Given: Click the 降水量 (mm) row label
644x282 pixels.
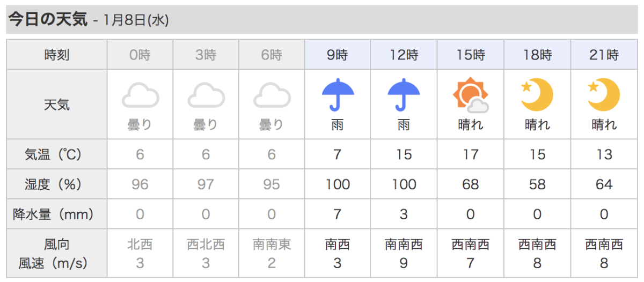Looking at the screenshot, I should coord(56,214).
